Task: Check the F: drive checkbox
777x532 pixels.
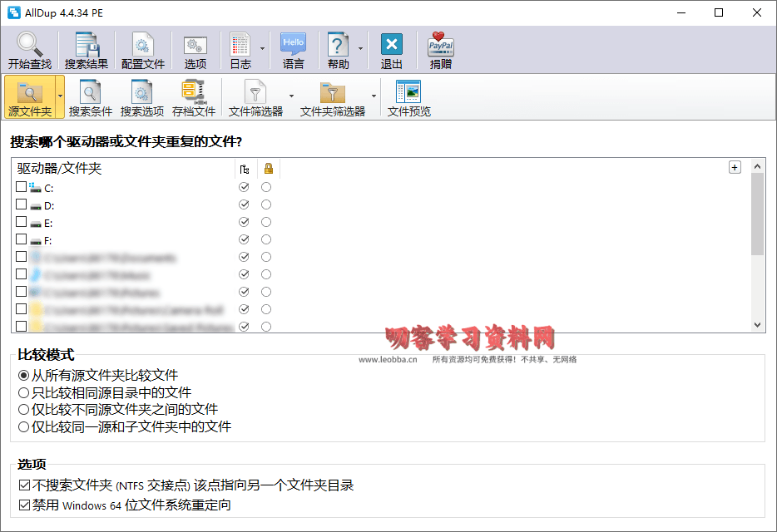Action: (x=21, y=239)
